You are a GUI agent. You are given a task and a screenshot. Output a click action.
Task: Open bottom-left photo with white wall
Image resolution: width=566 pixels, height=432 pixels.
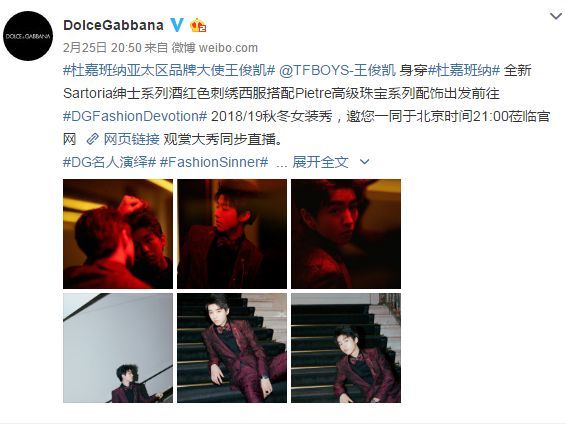click(x=118, y=348)
